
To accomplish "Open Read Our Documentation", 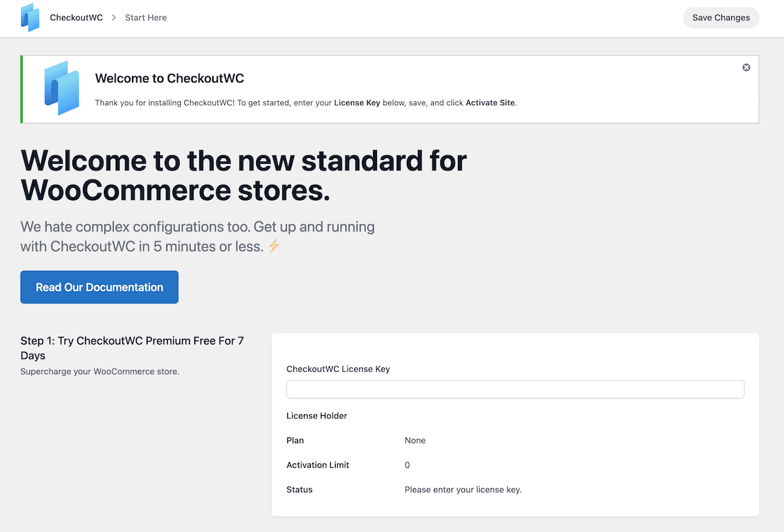I will click(99, 287).
